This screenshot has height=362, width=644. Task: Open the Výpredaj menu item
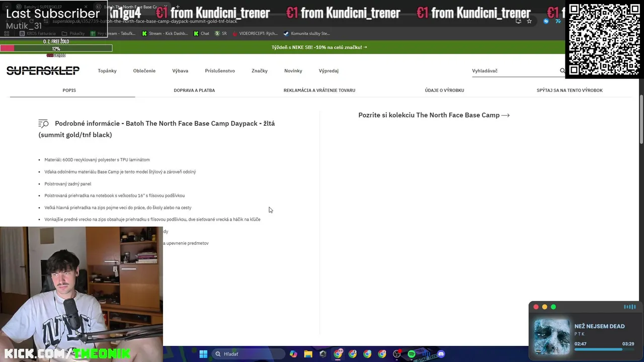pyautogui.click(x=329, y=71)
